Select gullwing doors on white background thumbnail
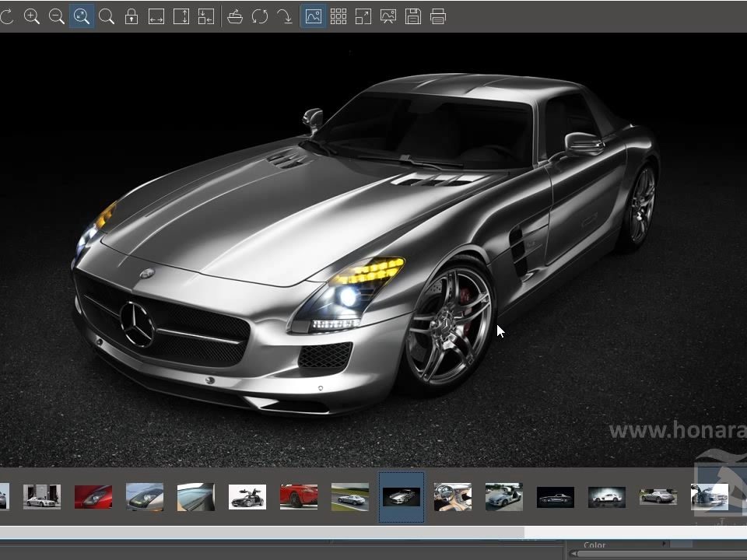 tap(247, 497)
